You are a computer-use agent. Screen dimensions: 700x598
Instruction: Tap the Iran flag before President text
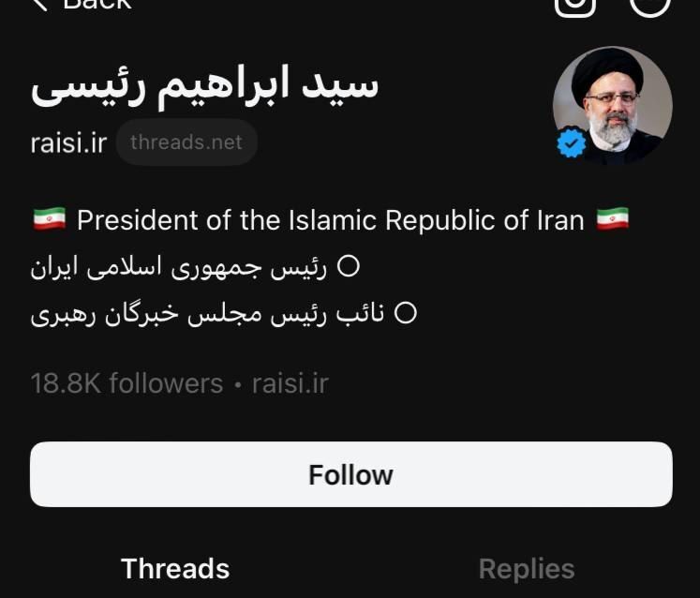[50, 220]
